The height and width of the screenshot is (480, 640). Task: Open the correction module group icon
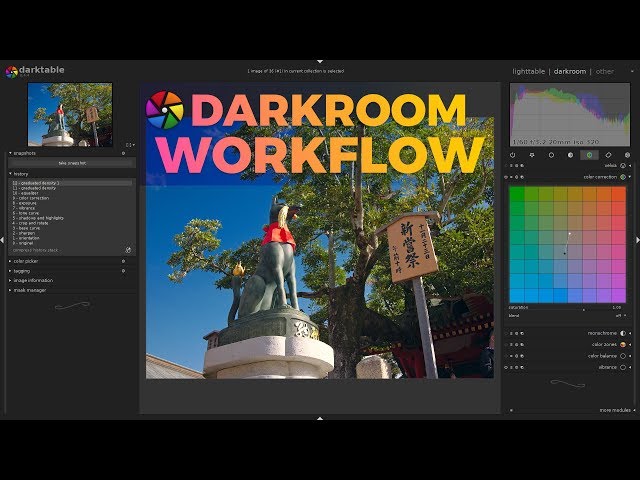[608, 155]
